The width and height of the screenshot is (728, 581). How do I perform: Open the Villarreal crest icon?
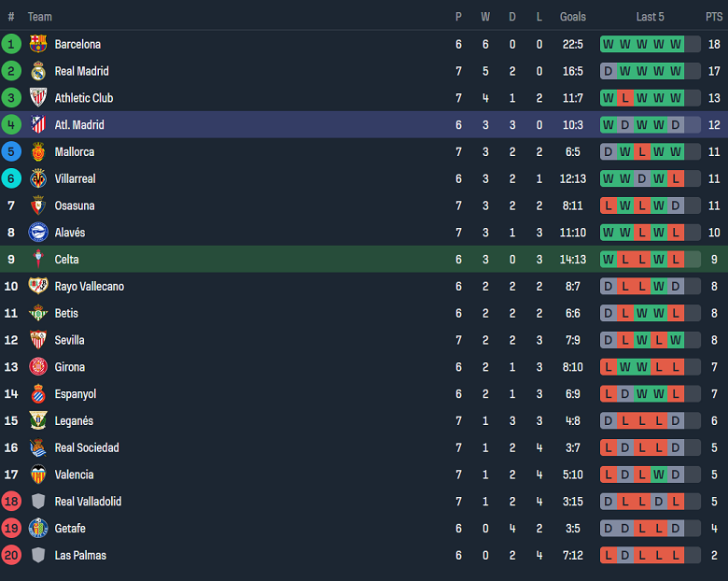click(x=38, y=178)
